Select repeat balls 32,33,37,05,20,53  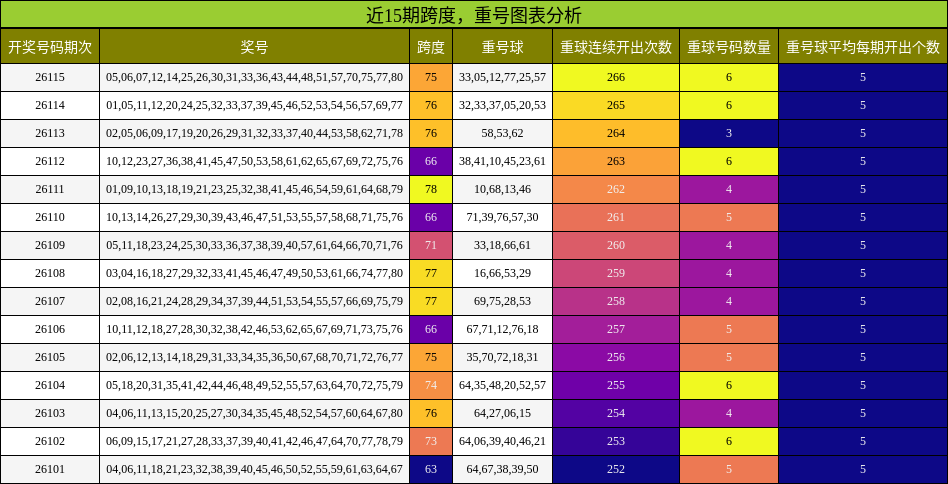pos(502,105)
